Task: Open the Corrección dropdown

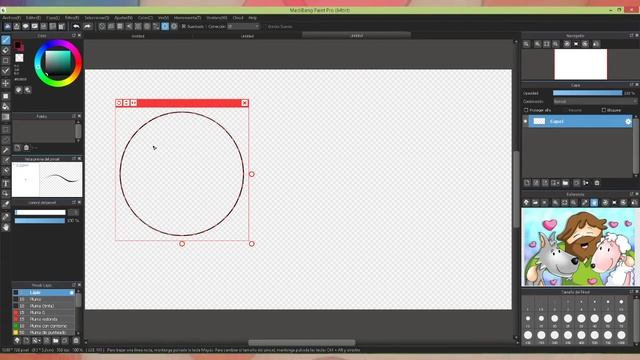Action: click(243, 27)
